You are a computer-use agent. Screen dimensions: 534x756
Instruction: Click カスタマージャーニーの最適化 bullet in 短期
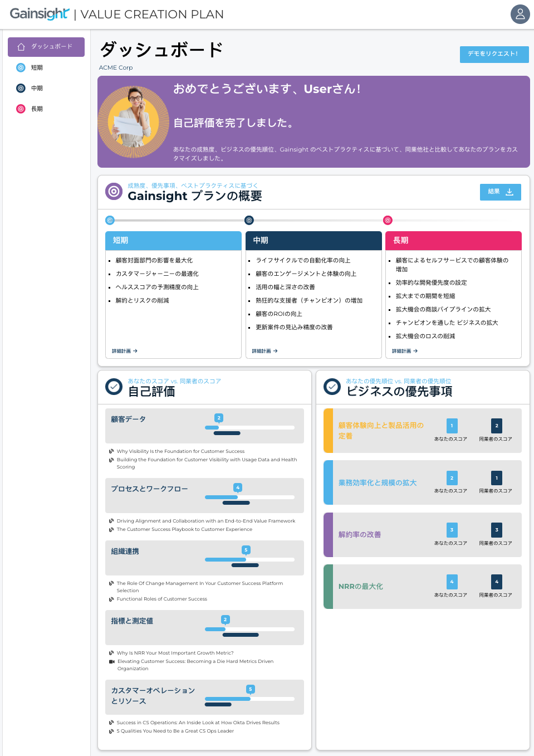157,274
